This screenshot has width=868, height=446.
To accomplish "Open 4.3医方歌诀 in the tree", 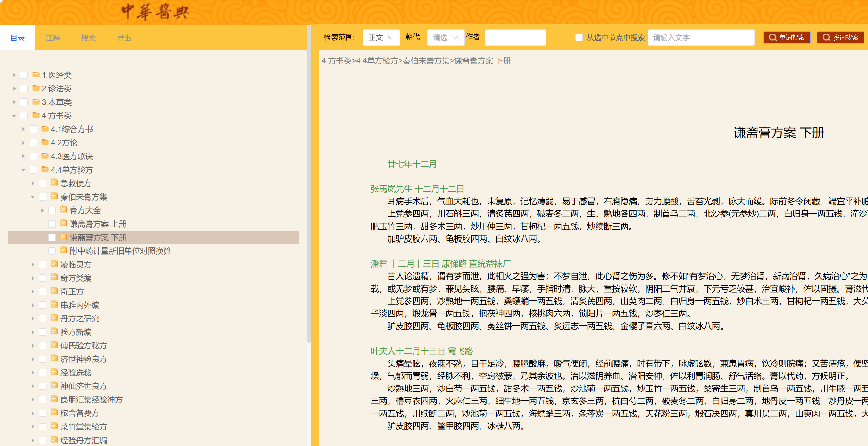I will point(72,156).
